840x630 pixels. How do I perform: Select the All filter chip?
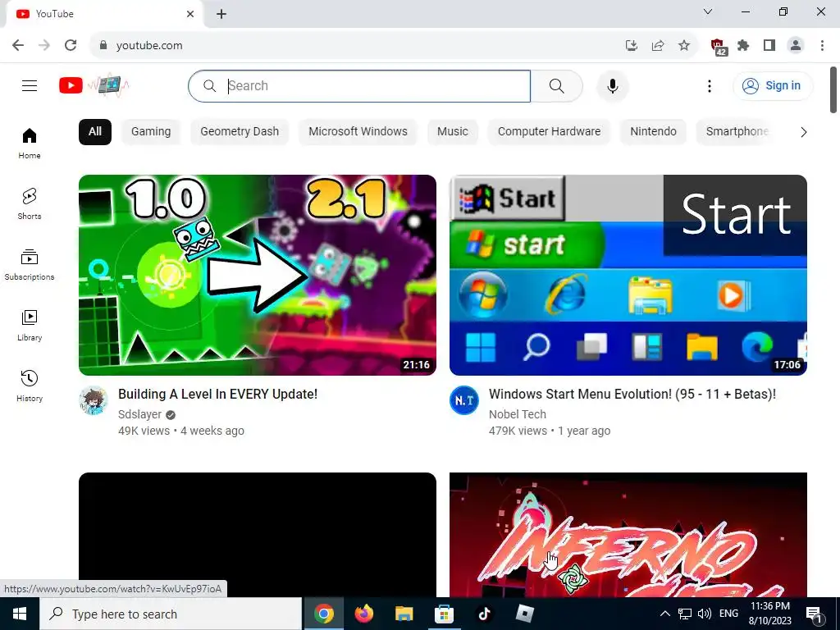(95, 132)
